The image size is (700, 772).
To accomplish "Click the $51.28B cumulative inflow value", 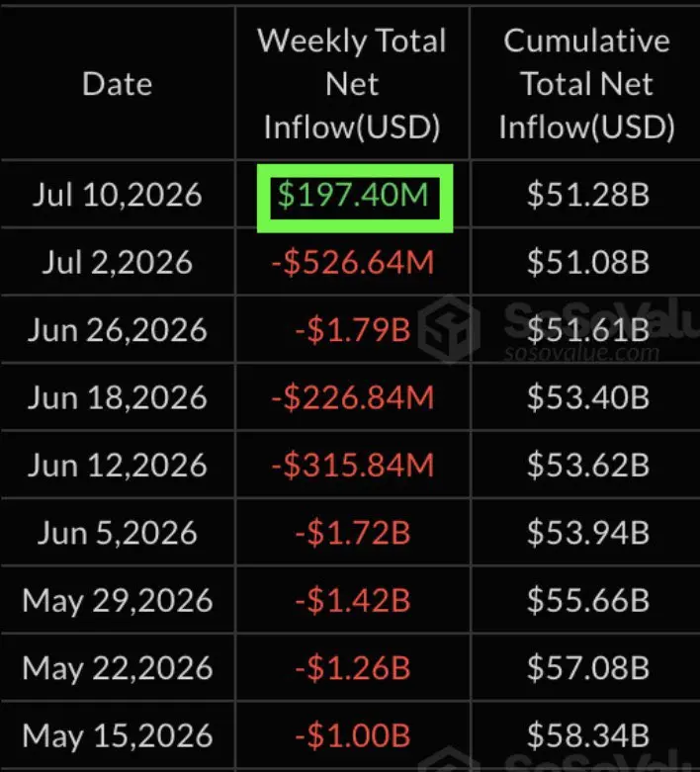I will (x=588, y=195).
